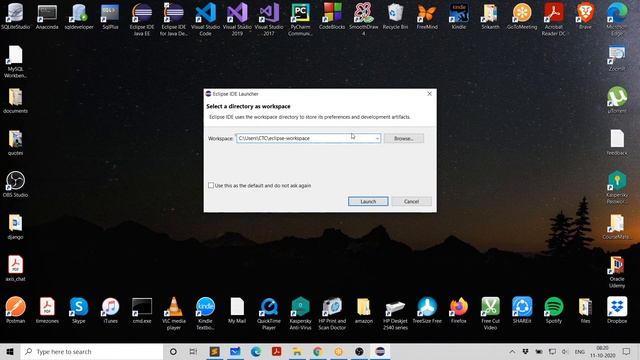Open the notification center icon
Viewport: 640px width, 360px height.
(626, 351)
